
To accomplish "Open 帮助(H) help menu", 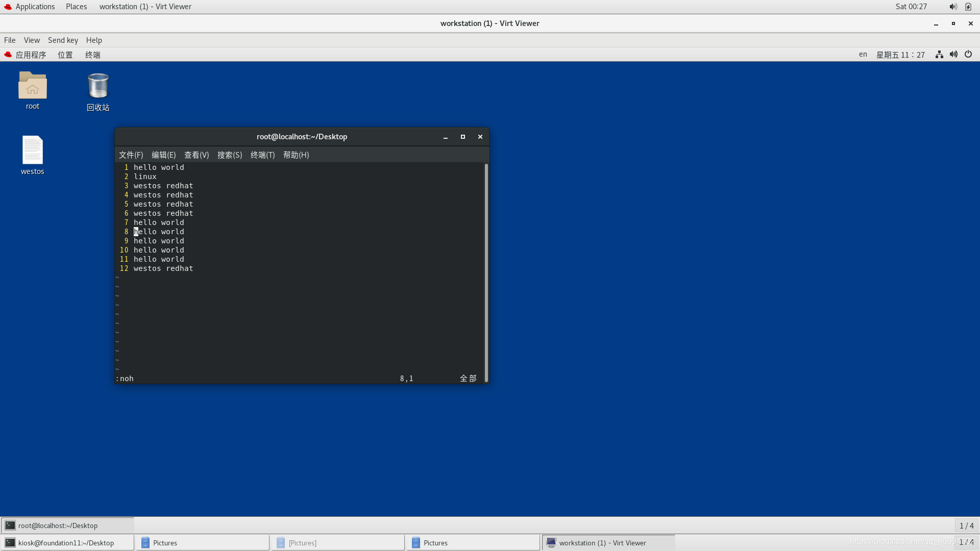I will [296, 155].
